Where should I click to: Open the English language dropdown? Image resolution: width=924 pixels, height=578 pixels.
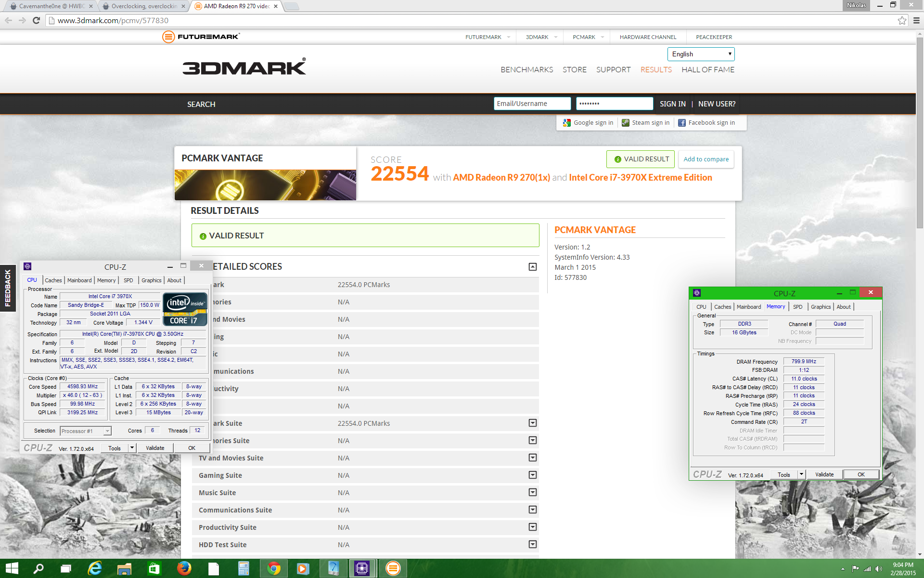[x=701, y=54]
